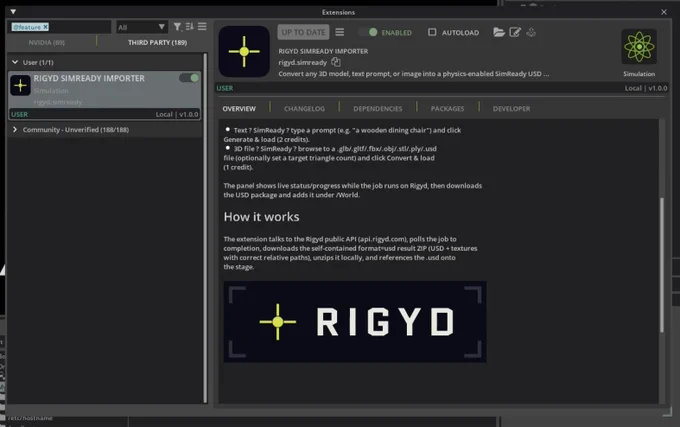Click the Simulation category atom icon

point(639,46)
